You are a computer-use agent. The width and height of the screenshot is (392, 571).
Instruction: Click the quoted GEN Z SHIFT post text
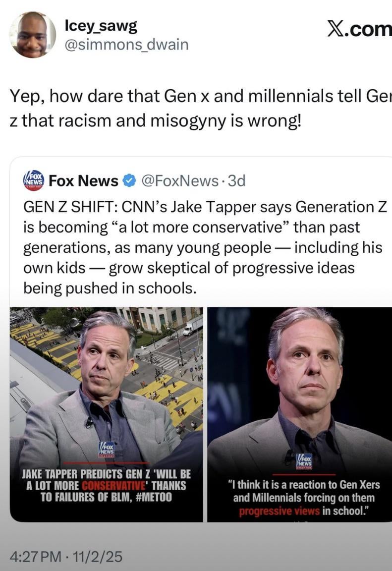[203, 247]
